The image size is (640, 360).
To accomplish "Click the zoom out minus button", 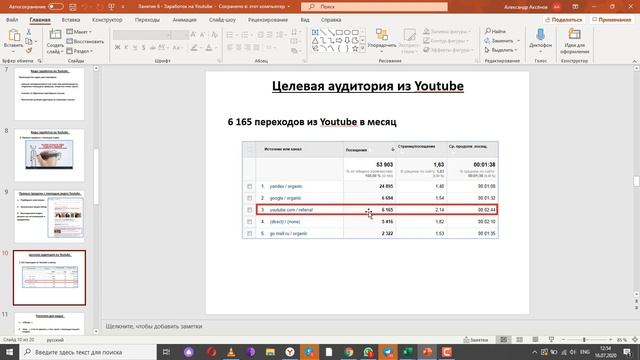I will click(x=563, y=340).
